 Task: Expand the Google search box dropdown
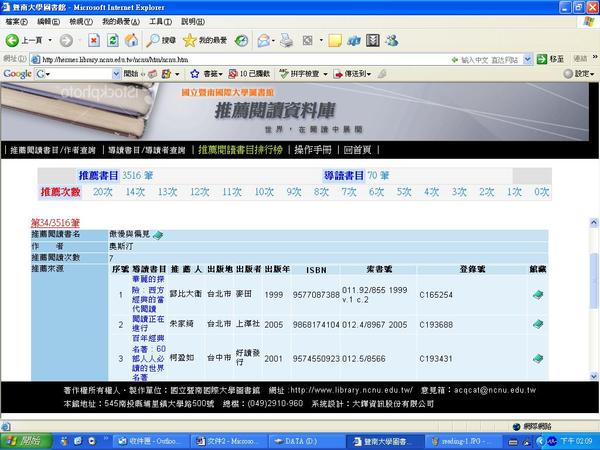tap(116, 74)
